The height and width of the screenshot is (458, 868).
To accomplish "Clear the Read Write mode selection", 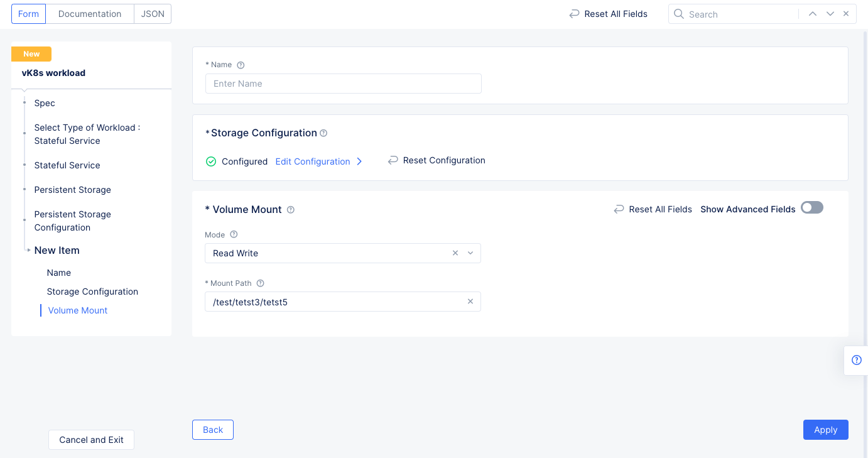I will coord(455,253).
